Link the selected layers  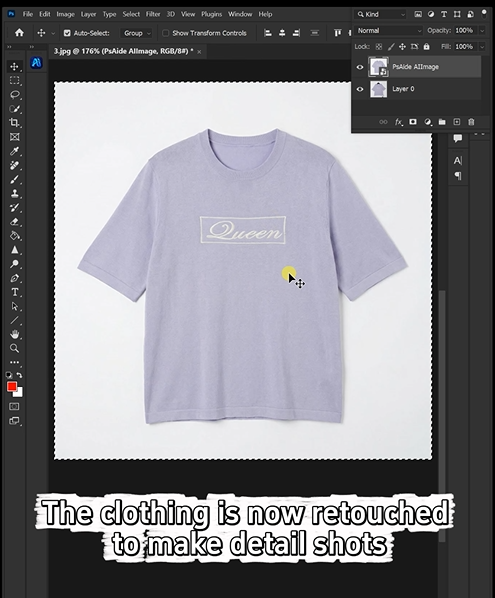click(383, 122)
